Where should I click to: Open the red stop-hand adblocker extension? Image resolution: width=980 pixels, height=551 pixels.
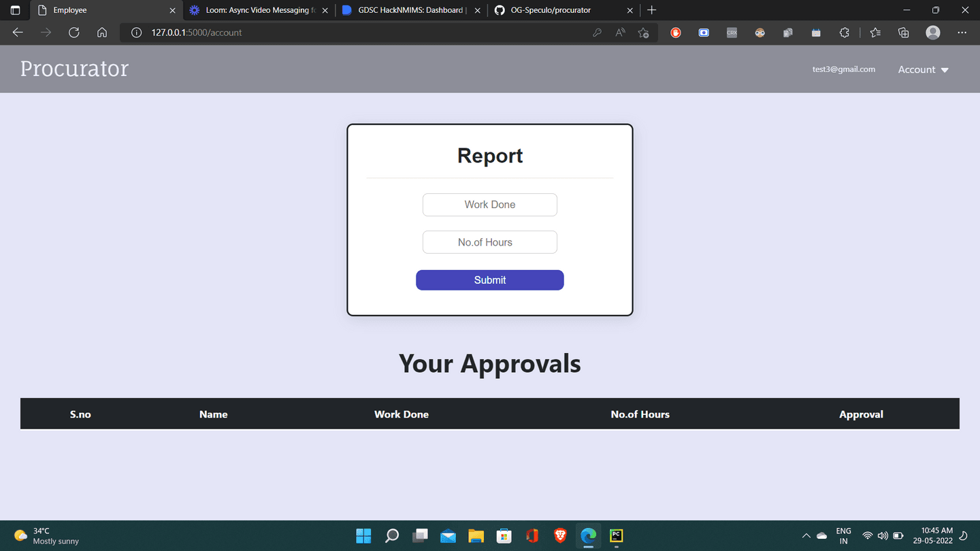pos(676,33)
